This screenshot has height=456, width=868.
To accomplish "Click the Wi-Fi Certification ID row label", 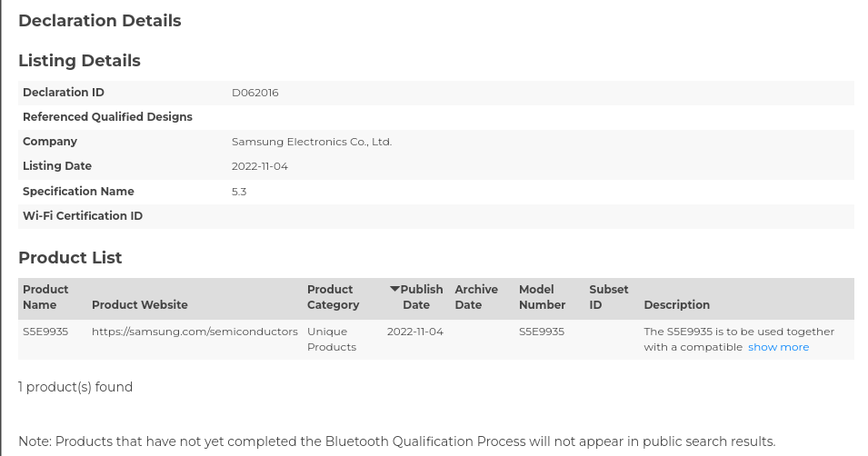I will [83, 216].
